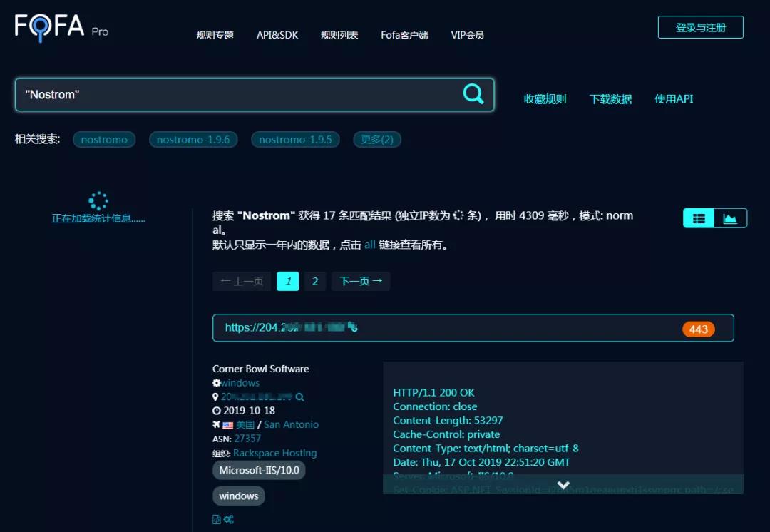
Task: Select page 1 in pagination
Action: (x=288, y=281)
